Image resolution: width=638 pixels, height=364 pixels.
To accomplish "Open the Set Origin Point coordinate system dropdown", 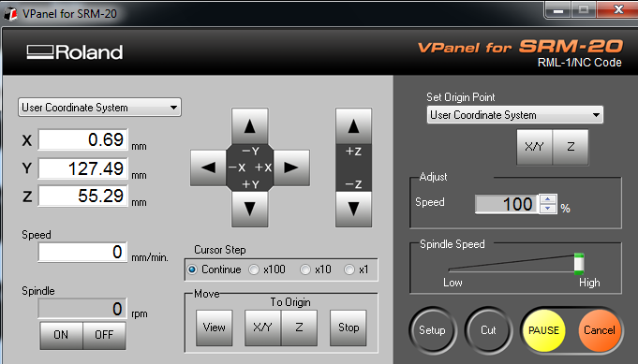I will pos(514,115).
